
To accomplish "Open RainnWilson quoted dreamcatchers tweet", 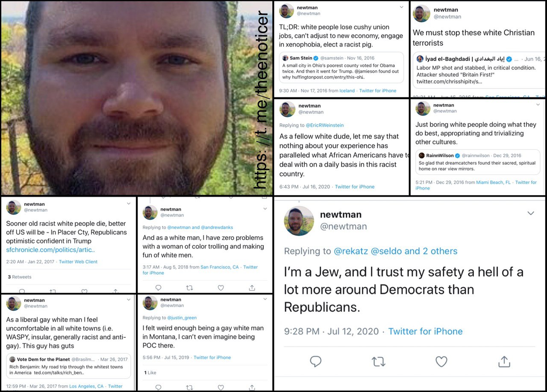I will click(478, 162).
